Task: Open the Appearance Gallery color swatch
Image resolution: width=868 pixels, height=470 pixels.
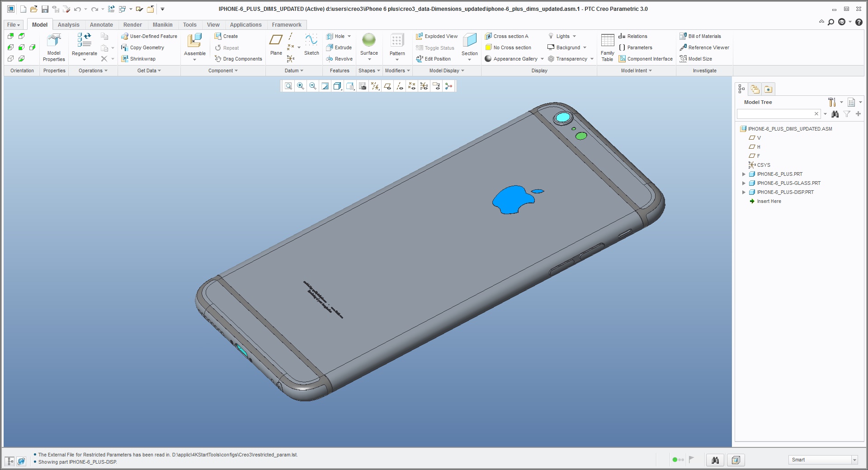Action: click(x=488, y=59)
